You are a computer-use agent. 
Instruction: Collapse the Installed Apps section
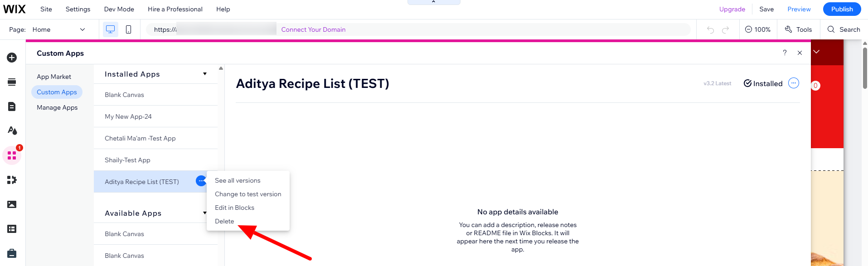tap(205, 74)
